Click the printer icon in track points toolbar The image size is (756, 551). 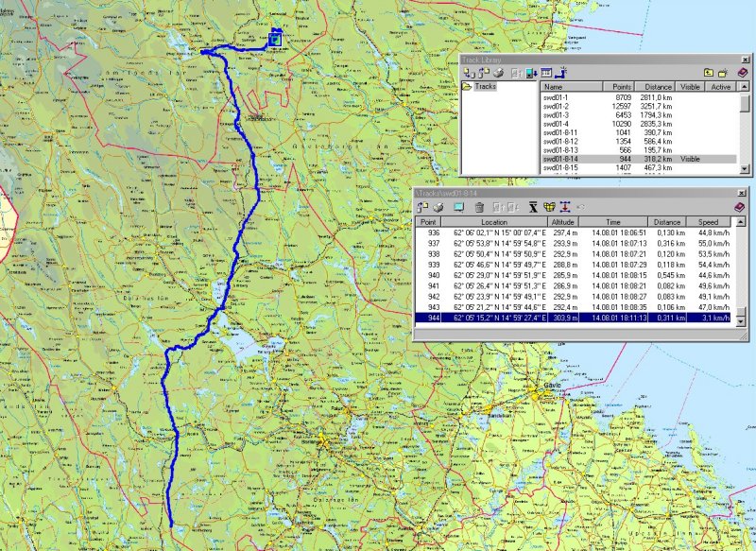tap(438, 207)
